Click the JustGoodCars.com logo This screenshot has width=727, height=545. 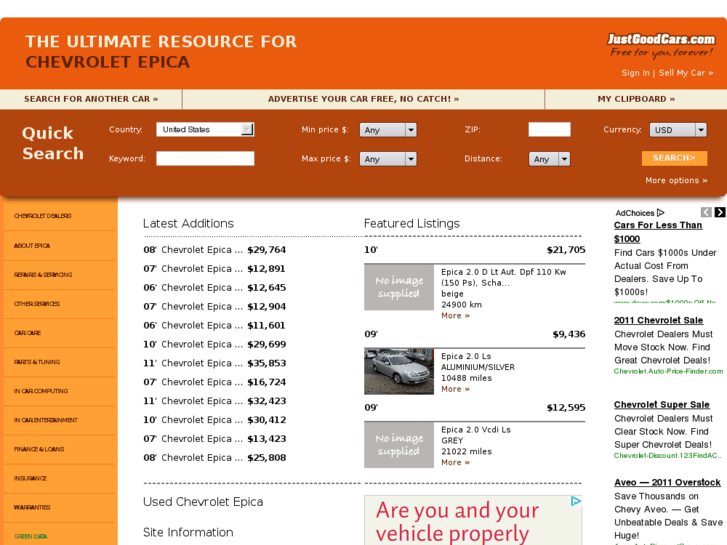coord(661,45)
